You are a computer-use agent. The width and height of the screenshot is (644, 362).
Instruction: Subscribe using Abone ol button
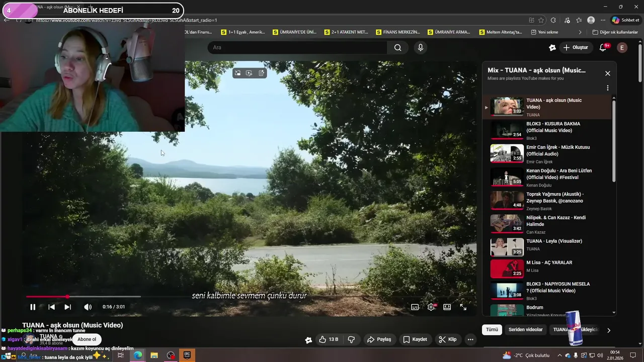87,339
